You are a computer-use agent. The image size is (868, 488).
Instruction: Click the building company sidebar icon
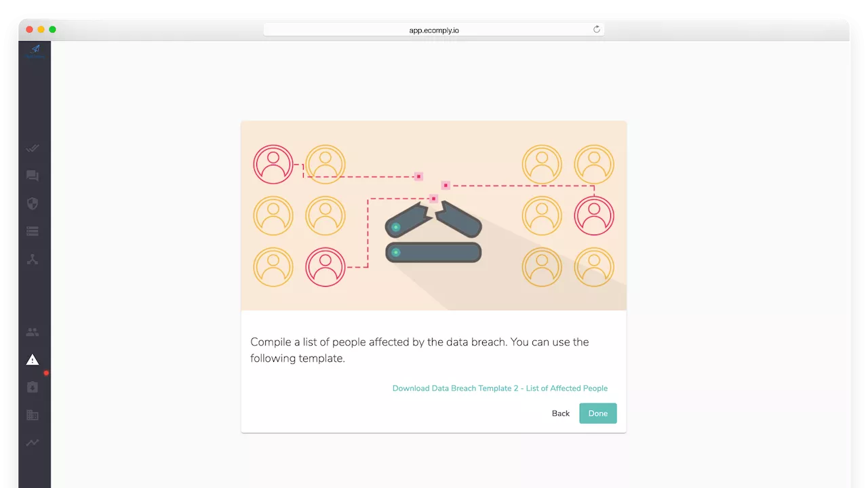pyautogui.click(x=33, y=415)
